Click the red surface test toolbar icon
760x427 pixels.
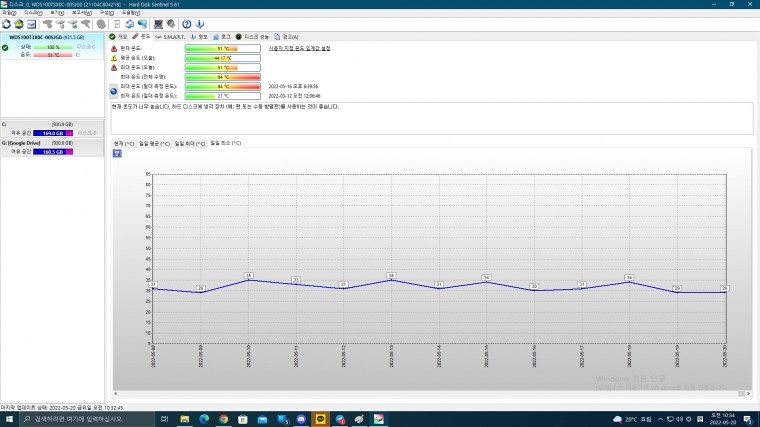click(x=158, y=24)
